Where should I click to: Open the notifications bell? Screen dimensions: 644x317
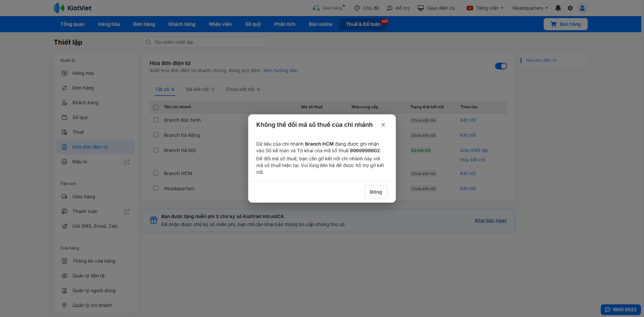pos(558,8)
